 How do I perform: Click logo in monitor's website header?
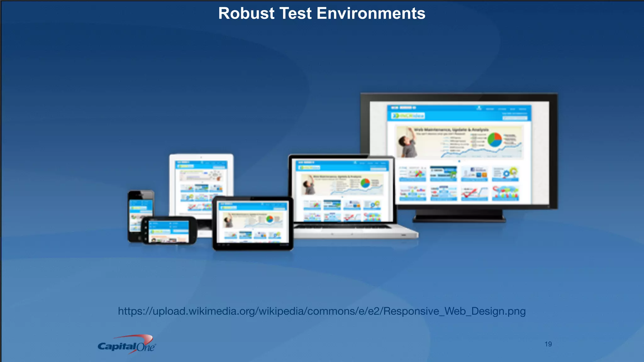point(408,116)
